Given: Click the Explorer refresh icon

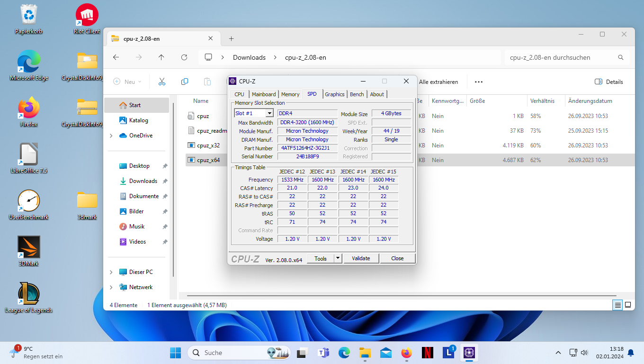Looking at the screenshot, I should click(x=184, y=57).
